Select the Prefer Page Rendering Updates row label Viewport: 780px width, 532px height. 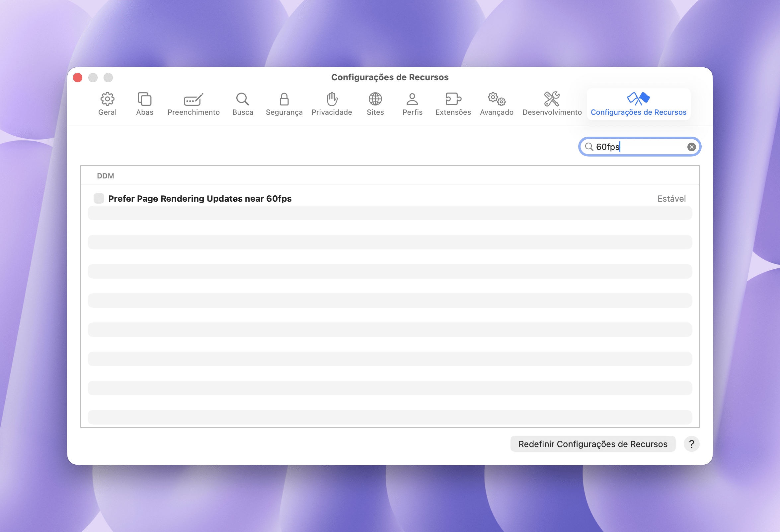(x=200, y=199)
